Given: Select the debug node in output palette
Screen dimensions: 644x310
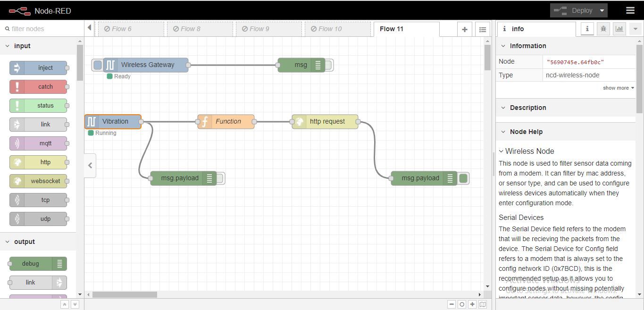Looking at the screenshot, I should [x=38, y=264].
